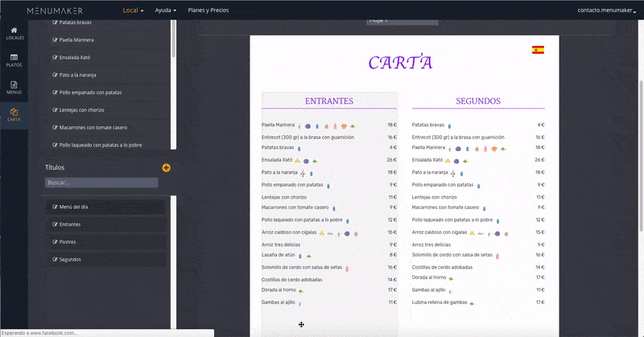Click the titles list scrollbar

coord(173,262)
